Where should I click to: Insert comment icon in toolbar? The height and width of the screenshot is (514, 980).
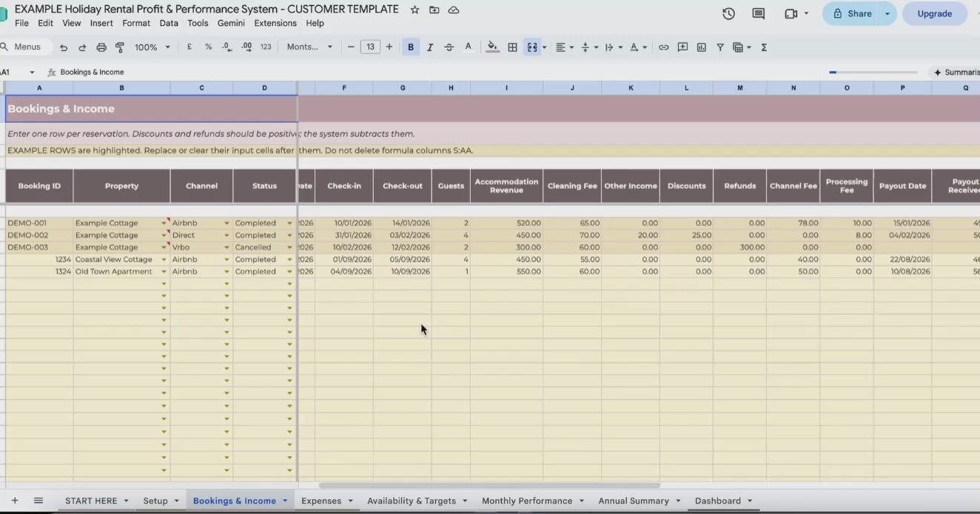click(x=682, y=47)
